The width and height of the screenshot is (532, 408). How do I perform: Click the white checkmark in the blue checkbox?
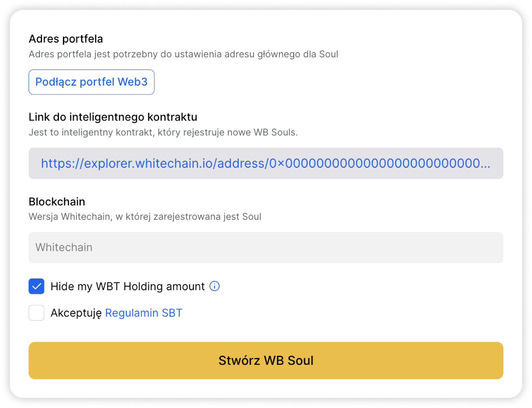point(37,286)
